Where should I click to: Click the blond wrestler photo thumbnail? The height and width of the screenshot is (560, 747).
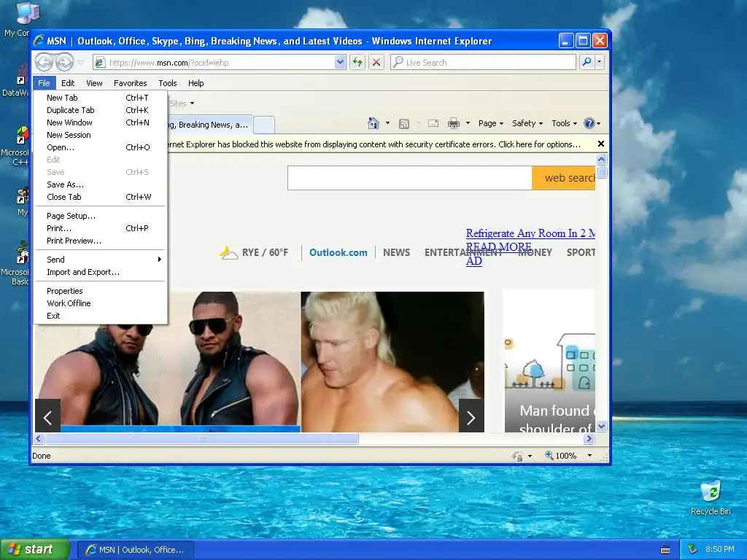392,362
